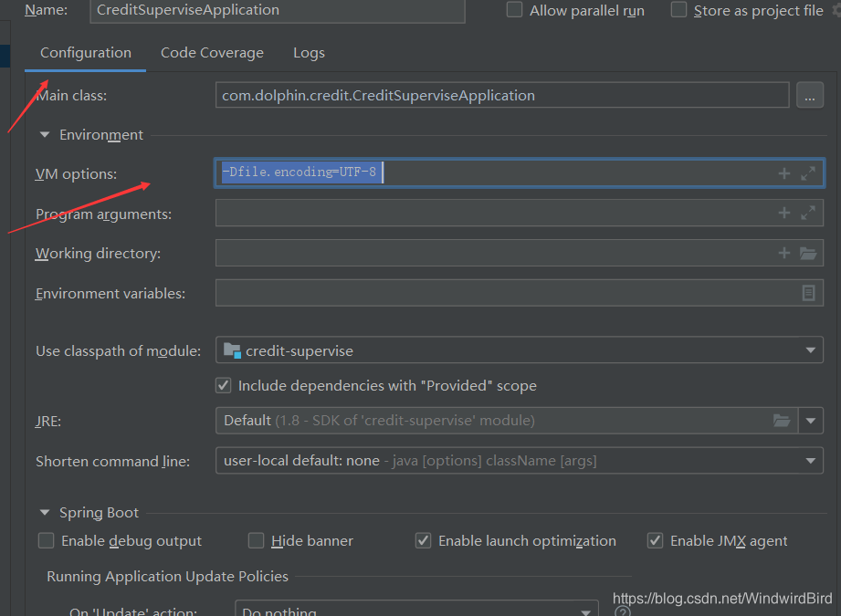841x616 pixels.
Task: Switch to the Configuration tab
Action: [85, 53]
